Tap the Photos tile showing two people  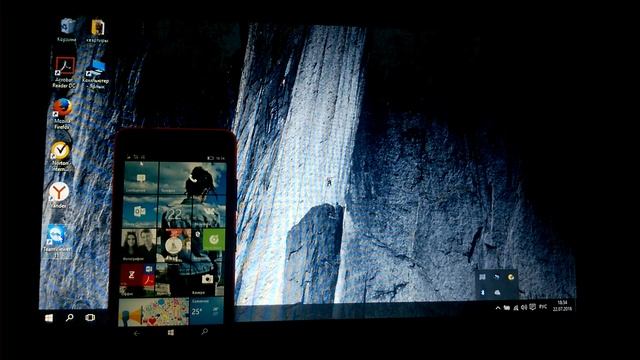[138, 245]
